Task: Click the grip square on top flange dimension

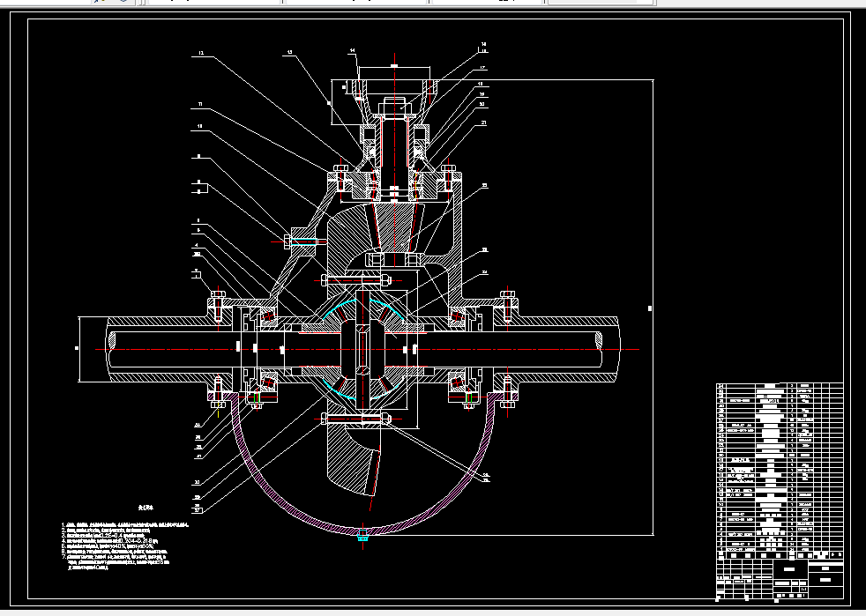Action: [394, 66]
